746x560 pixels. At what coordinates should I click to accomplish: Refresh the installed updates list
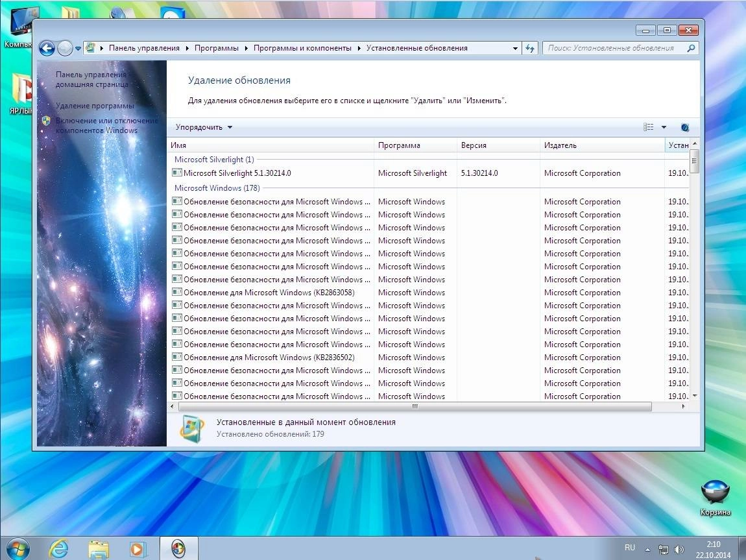(x=530, y=48)
